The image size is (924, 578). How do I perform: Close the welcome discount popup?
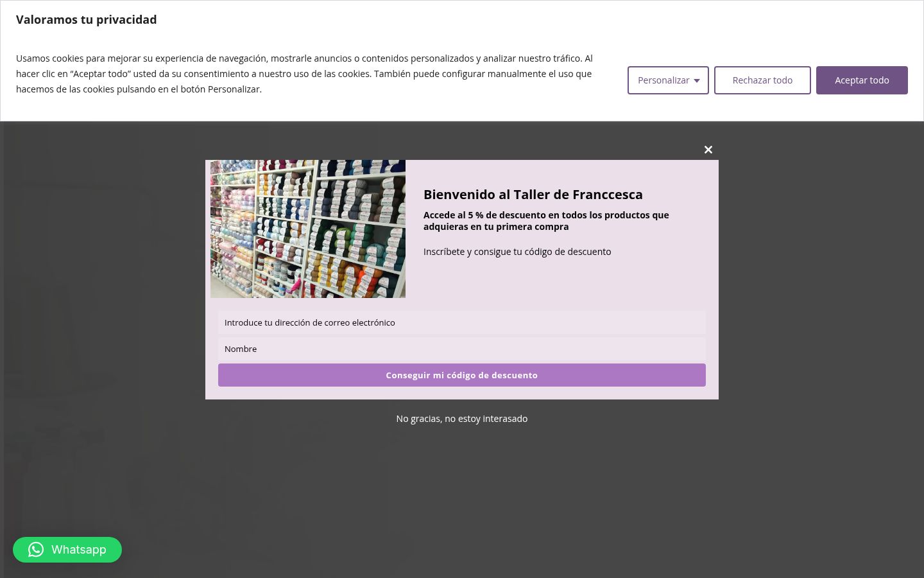point(708,150)
